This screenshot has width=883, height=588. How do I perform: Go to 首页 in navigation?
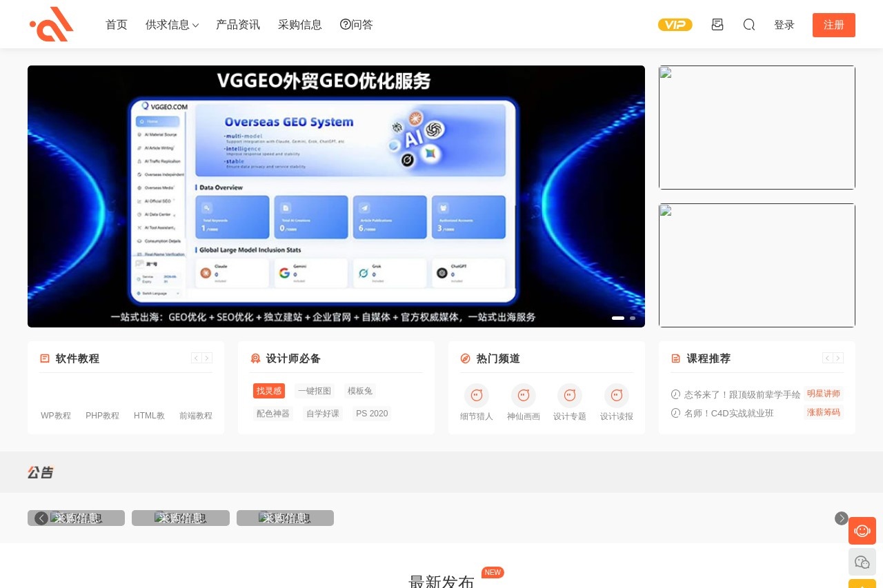[x=117, y=25]
